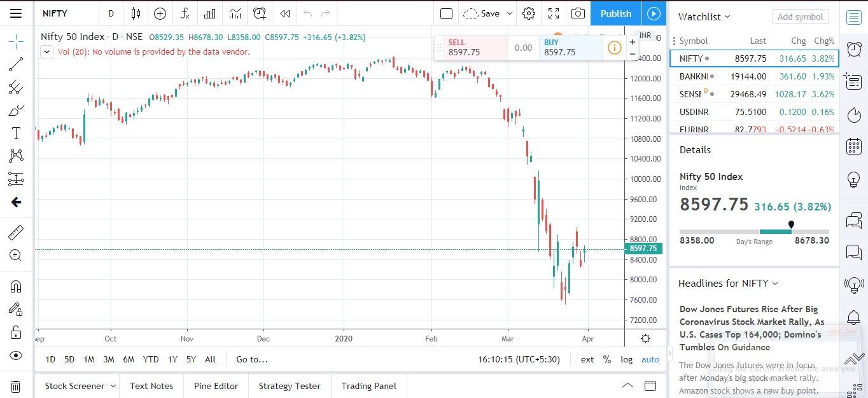Toggle auto scale

pyautogui.click(x=650, y=359)
